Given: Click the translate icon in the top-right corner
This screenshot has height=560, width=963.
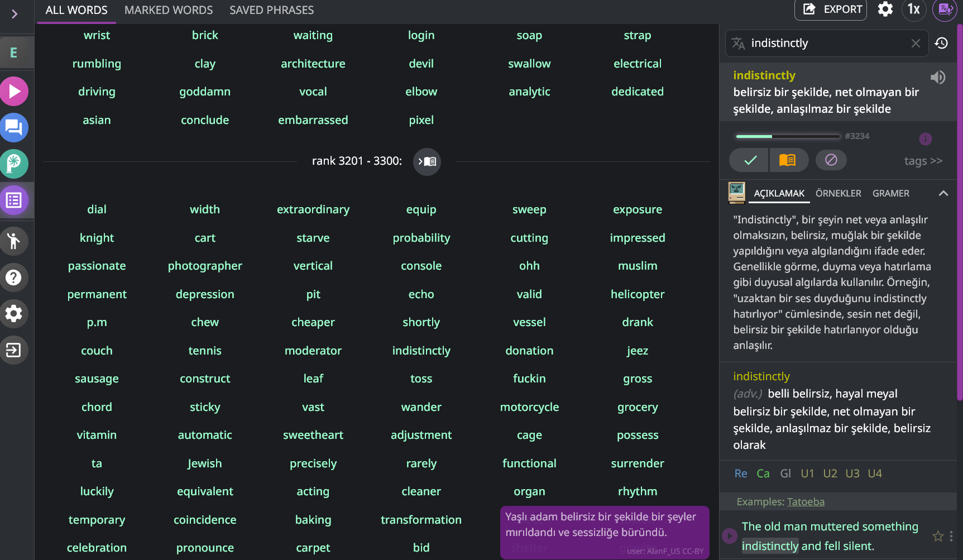Looking at the screenshot, I should tap(945, 9).
